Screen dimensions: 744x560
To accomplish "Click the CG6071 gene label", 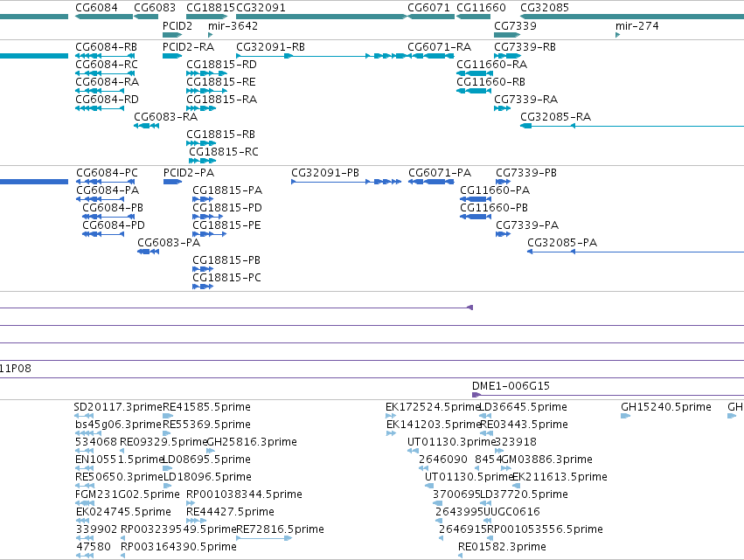I will point(428,8).
